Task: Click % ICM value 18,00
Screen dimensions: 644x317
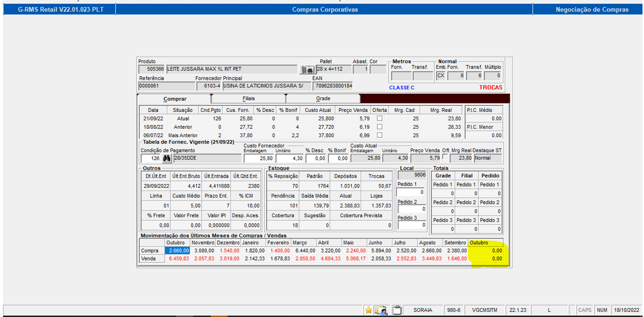Action: [246, 205]
